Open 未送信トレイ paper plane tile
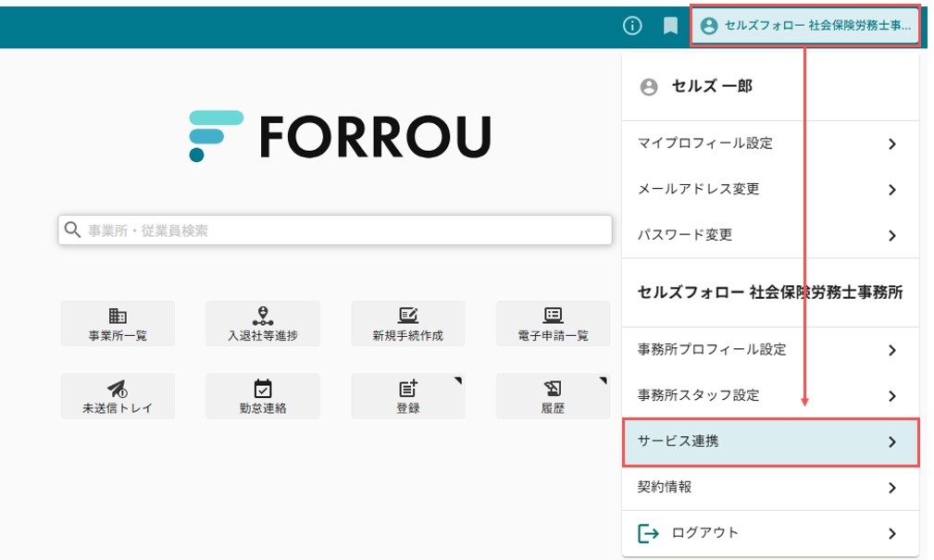 [118, 396]
